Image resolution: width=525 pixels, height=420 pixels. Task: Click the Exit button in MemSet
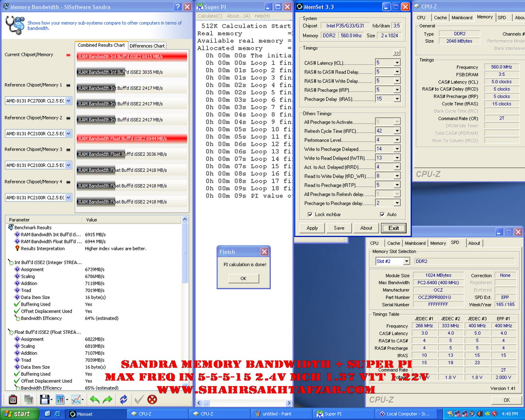(x=393, y=228)
